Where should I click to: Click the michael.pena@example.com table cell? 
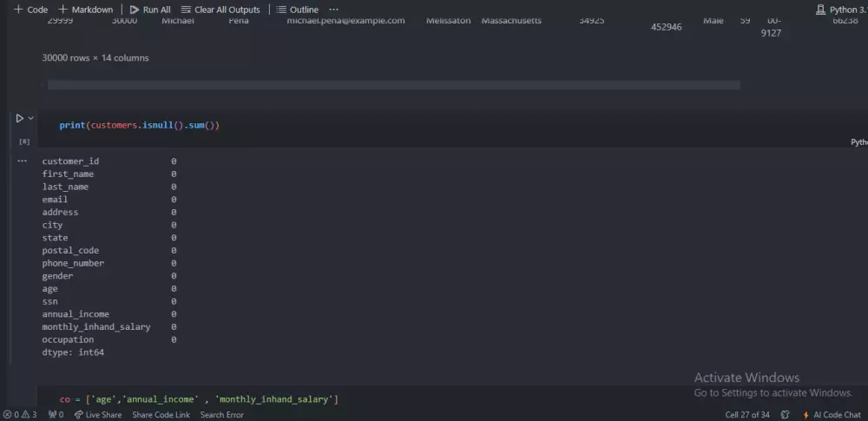(x=345, y=21)
